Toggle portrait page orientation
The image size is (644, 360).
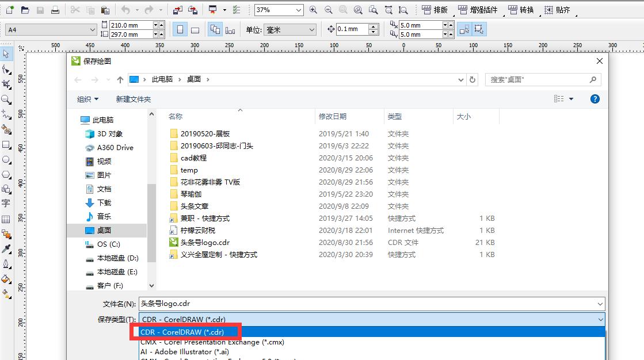pyautogui.click(x=180, y=29)
